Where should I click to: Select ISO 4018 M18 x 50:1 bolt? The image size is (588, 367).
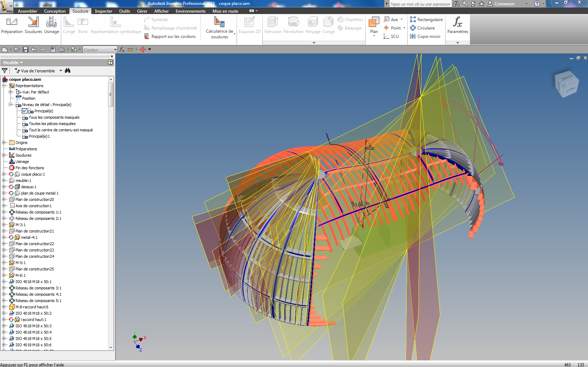point(33,282)
